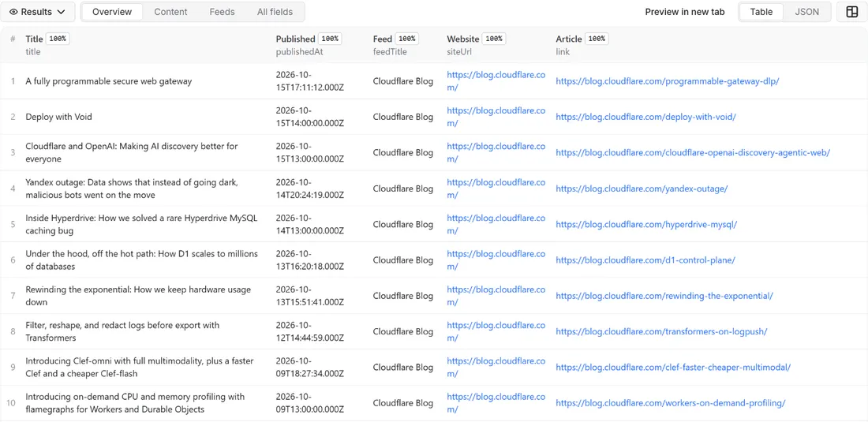Screen dimensions: 868x422
Task: Open the cloudflare-openai-discovery-agentic-web link
Action: pyautogui.click(x=693, y=153)
